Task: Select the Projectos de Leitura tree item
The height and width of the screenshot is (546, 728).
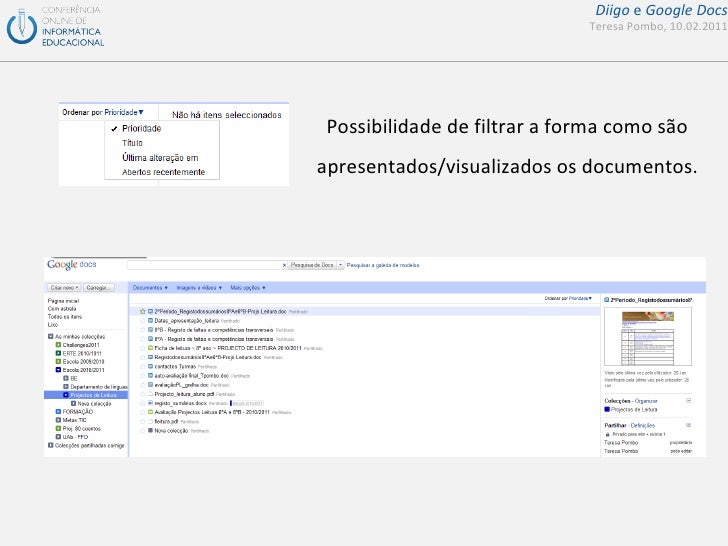Action: (86, 395)
